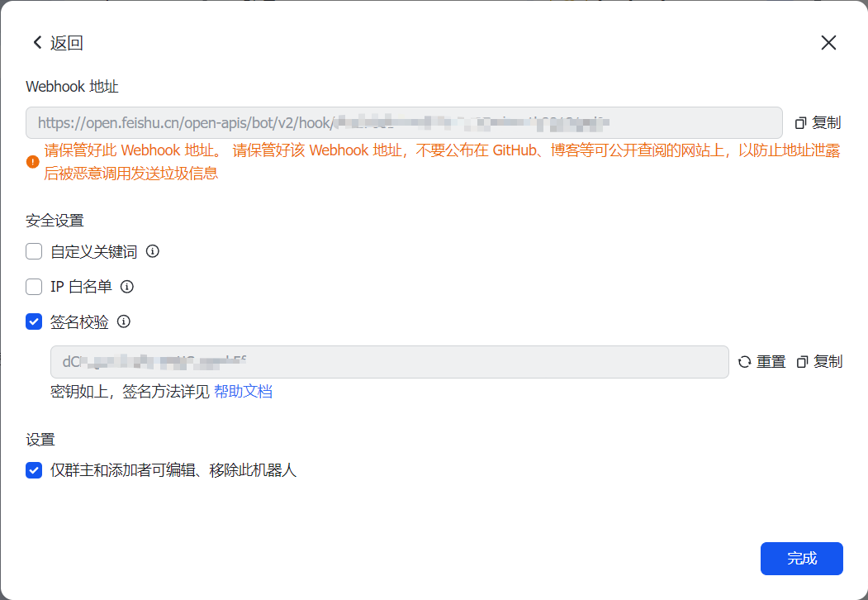The image size is (868, 600).
Task: Close the webhook settings dialog
Action: (828, 43)
